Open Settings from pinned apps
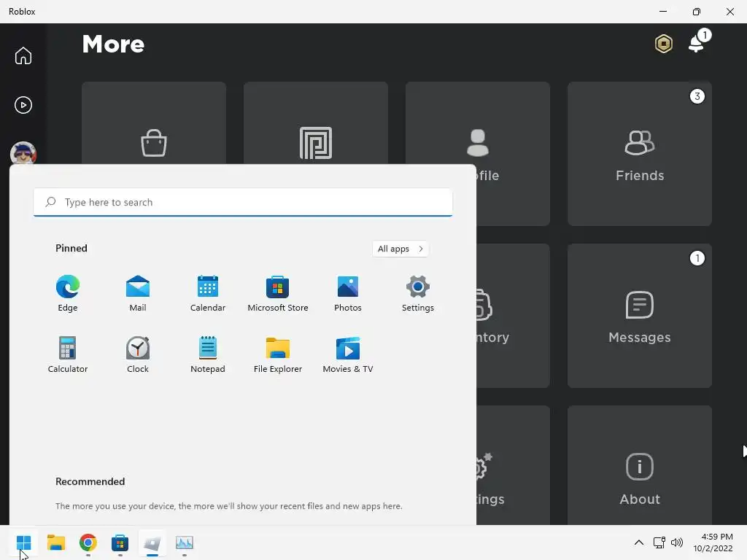The image size is (747, 560). pyautogui.click(x=418, y=293)
